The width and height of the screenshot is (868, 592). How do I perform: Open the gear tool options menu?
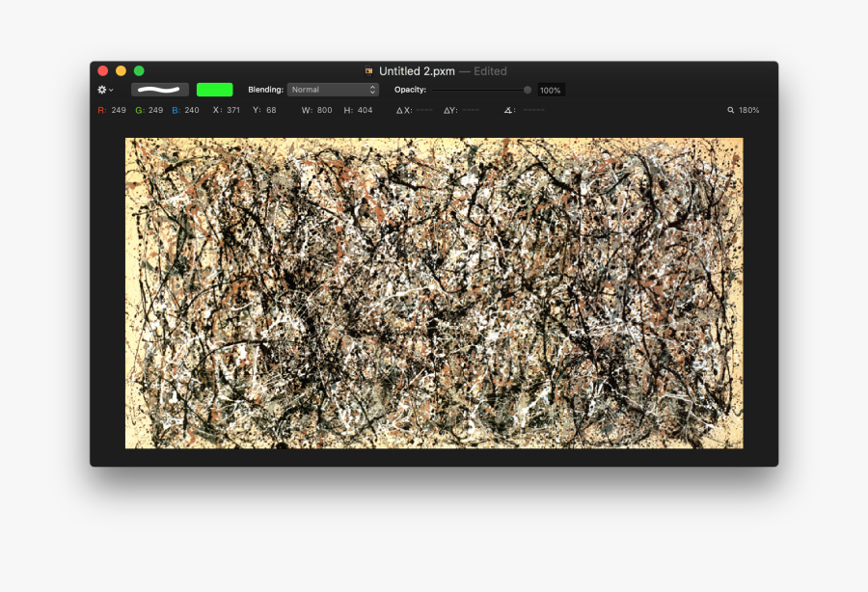[104, 90]
